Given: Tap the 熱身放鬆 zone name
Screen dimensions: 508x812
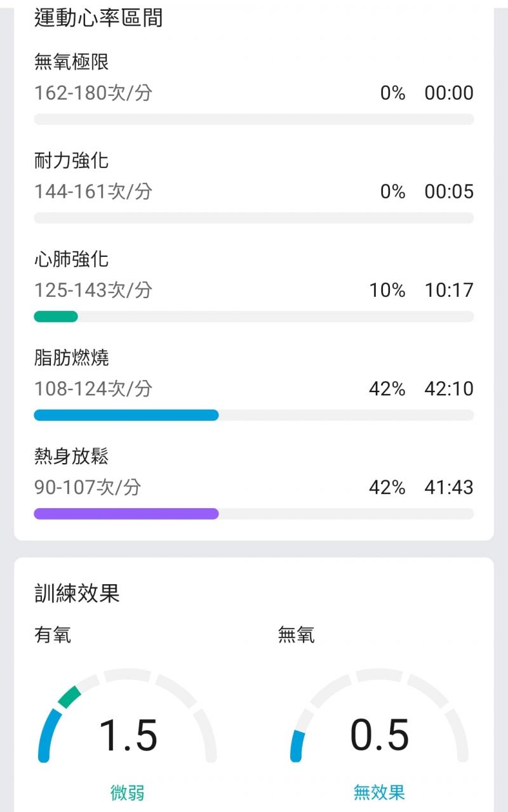Looking at the screenshot, I should click(72, 457).
